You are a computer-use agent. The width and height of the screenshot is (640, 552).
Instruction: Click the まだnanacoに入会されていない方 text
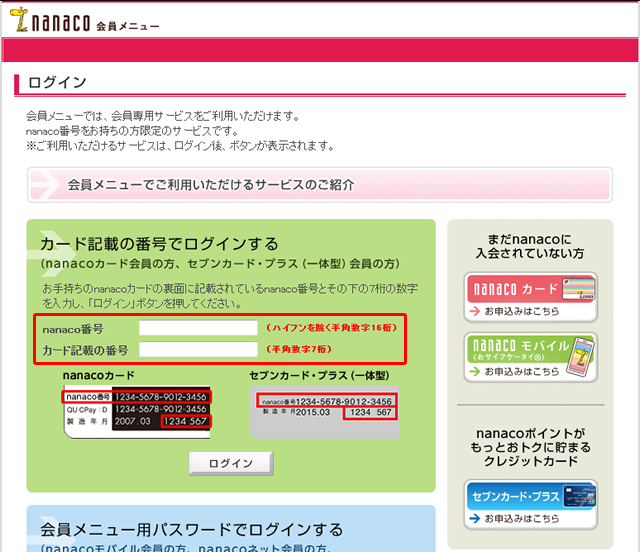[530, 246]
